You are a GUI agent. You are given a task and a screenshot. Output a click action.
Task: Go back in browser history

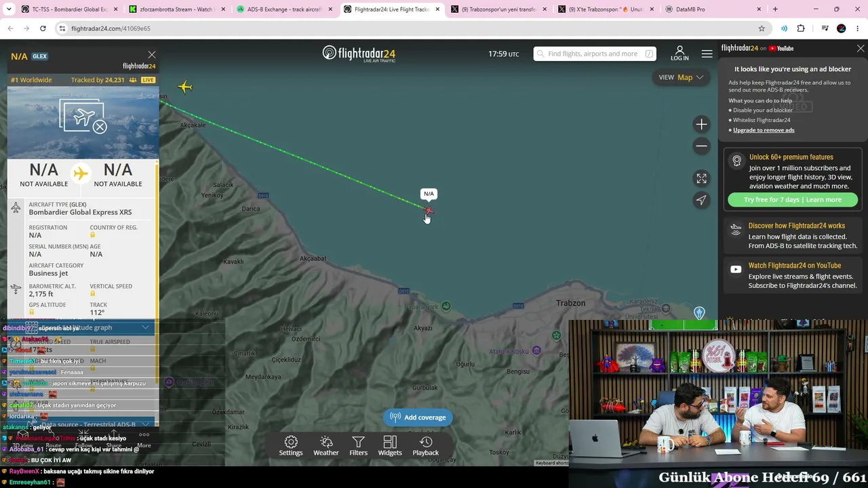click(10, 28)
